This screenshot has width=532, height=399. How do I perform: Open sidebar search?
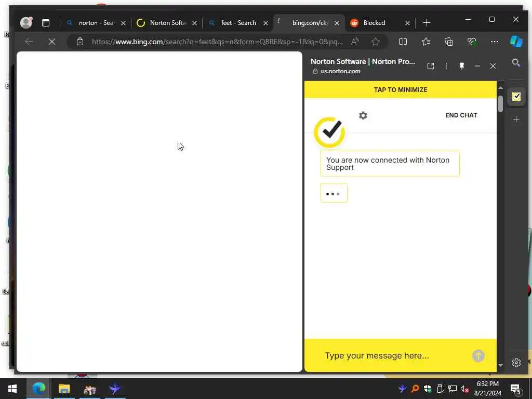(x=516, y=62)
